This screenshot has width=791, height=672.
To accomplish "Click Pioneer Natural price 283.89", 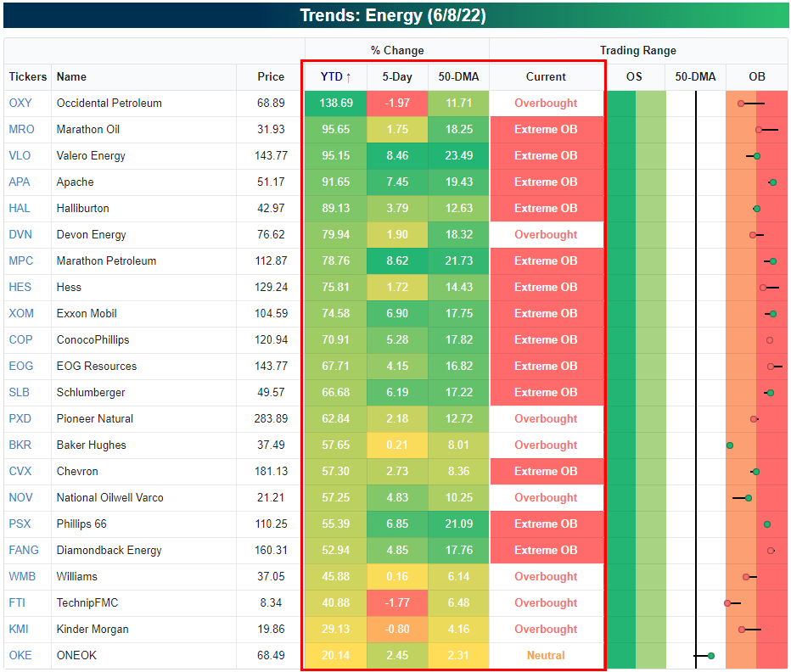I will [271, 419].
